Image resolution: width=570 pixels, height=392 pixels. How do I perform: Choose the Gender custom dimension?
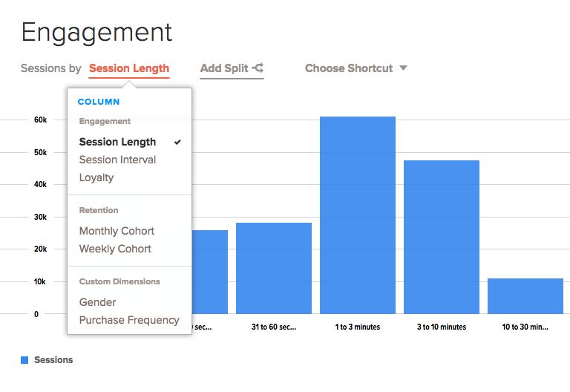click(97, 302)
